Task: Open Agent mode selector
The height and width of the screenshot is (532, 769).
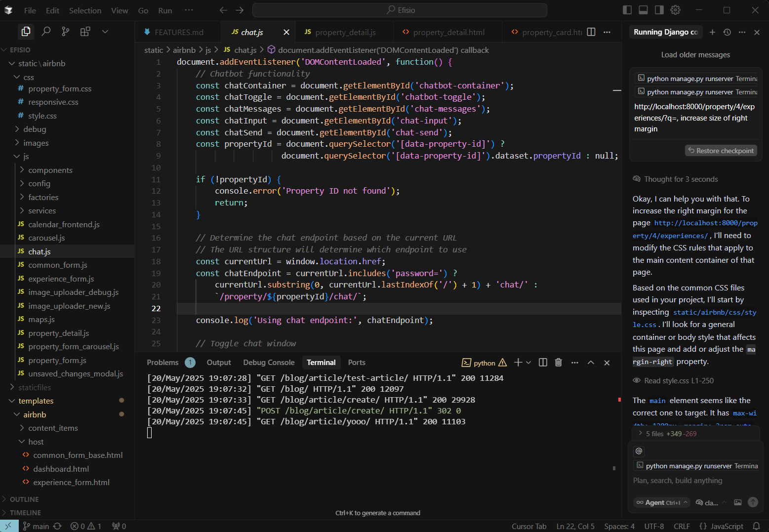Action: 662,502
